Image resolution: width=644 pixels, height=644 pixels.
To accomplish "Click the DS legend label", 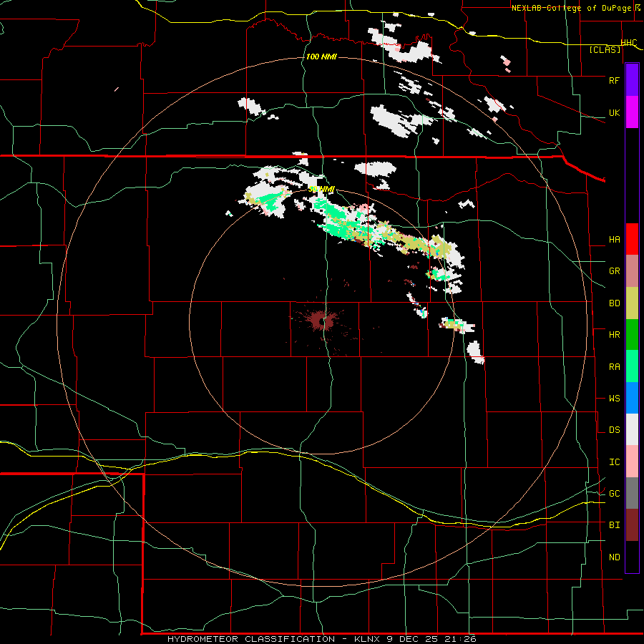I will coord(614,430).
